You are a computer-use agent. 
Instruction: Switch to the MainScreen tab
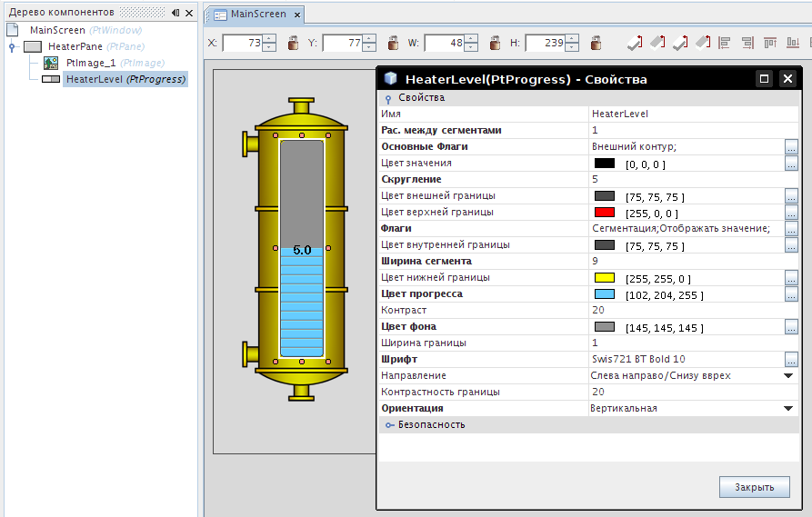click(x=258, y=15)
